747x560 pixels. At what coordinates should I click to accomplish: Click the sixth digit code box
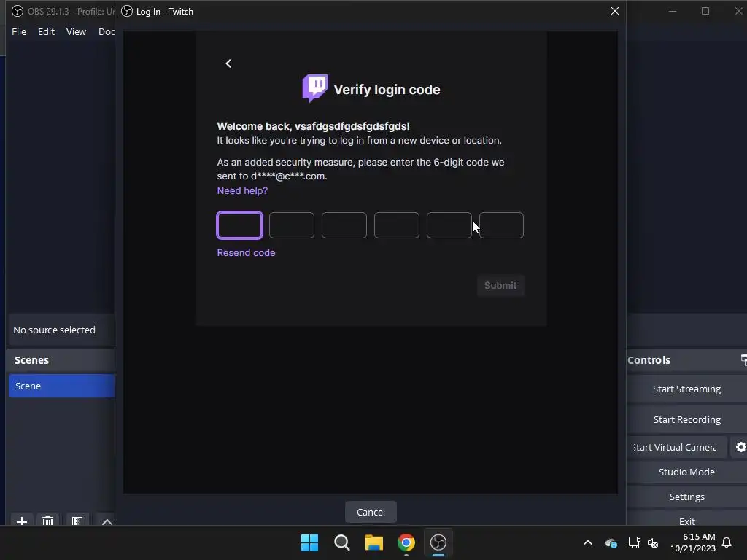tap(501, 225)
